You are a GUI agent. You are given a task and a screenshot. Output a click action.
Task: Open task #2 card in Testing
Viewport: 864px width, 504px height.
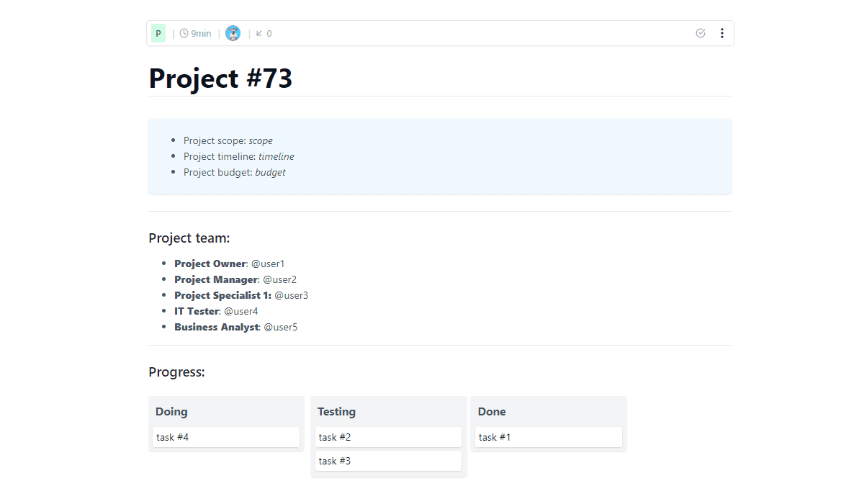tap(388, 437)
